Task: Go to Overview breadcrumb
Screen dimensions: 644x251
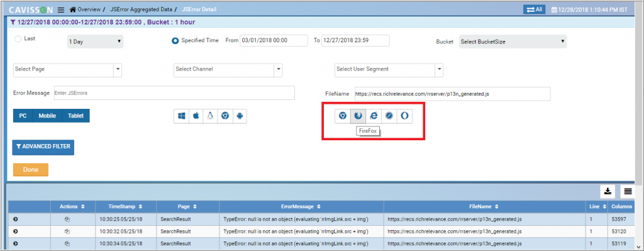Action: point(89,9)
